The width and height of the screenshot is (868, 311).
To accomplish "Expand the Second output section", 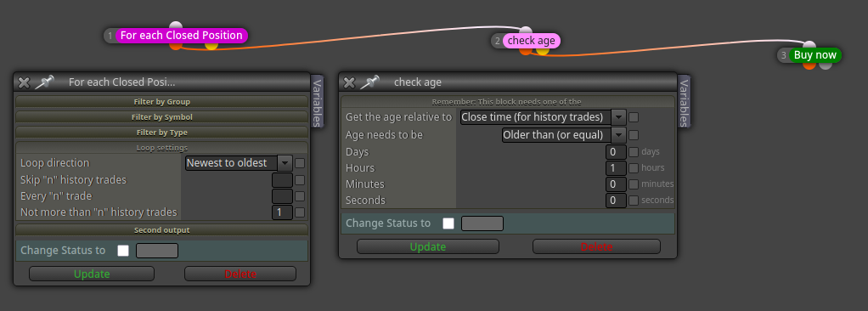I will [x=161, y=230].
